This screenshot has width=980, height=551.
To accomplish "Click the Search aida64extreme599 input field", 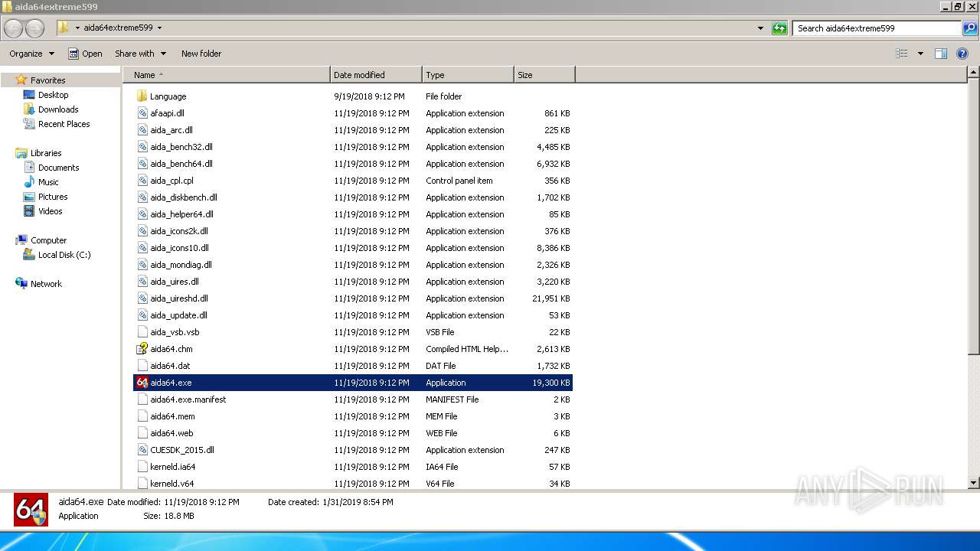I will coord(877,28).
